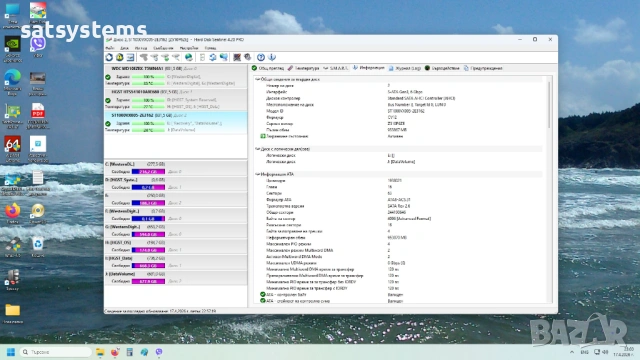
Task: Open the Изглед menu
Action: (141, 48)
